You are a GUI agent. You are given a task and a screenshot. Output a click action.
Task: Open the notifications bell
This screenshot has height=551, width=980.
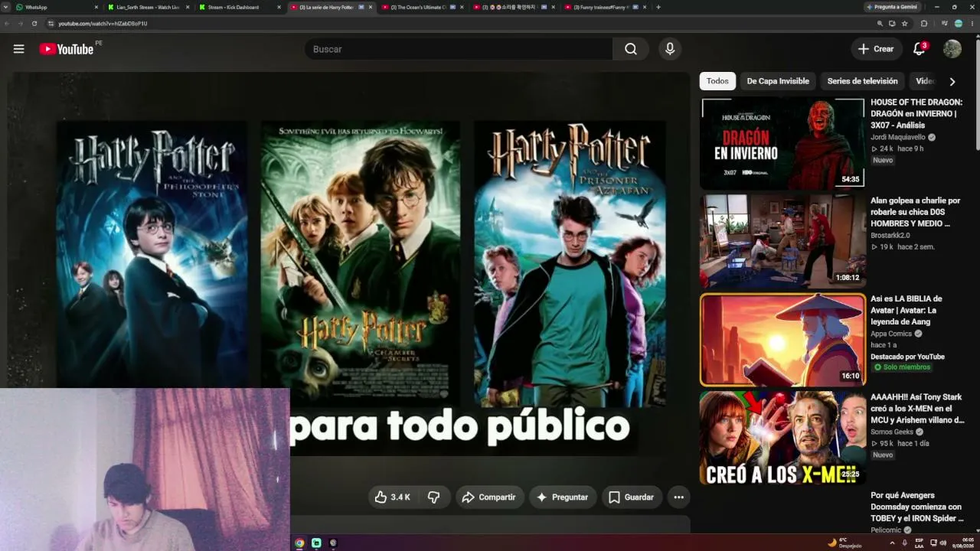[x=920, y=49]
